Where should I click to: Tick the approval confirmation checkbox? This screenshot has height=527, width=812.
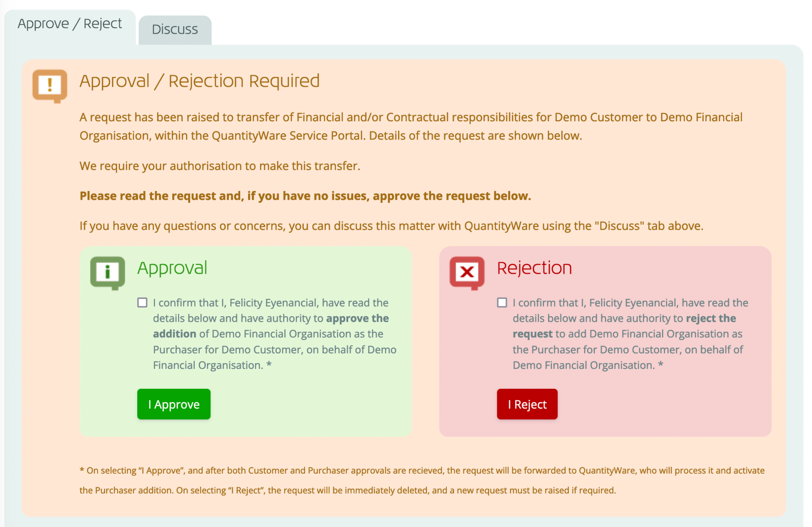point(142,303)
